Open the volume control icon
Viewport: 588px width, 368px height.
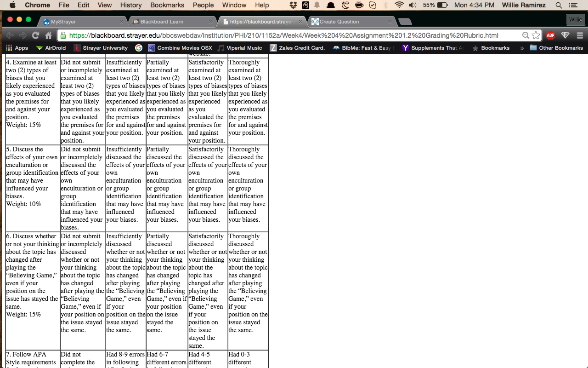(413, 5)
